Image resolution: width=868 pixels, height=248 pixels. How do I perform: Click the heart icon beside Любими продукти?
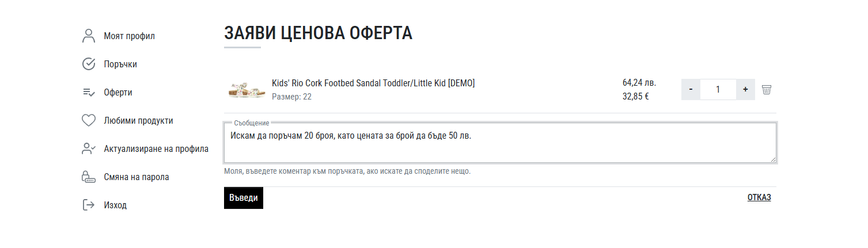(88, 120)
